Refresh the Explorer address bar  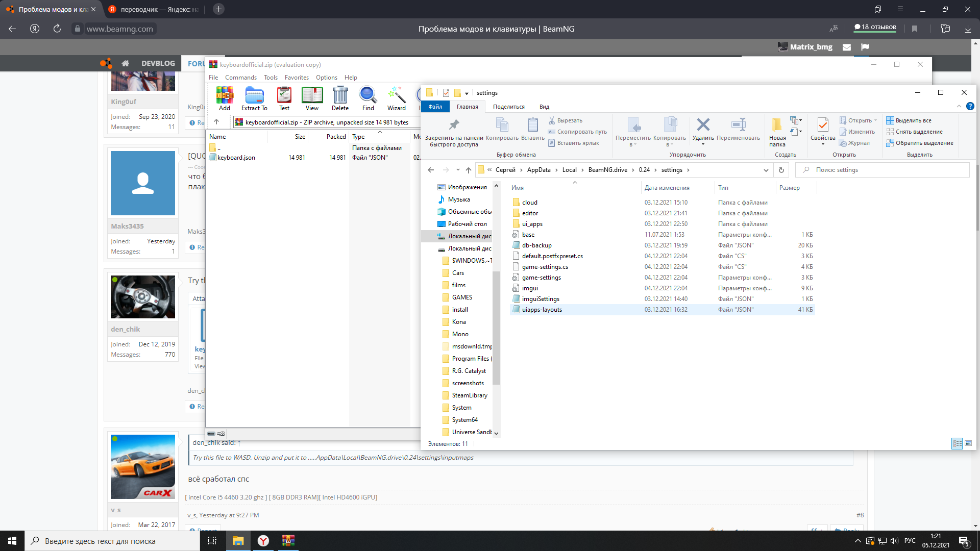[x=781, y=170]
